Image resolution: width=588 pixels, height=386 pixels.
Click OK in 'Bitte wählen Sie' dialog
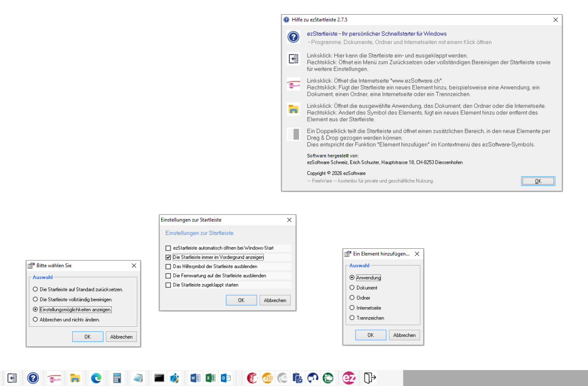pyautogui.click(x=88, y=337)
